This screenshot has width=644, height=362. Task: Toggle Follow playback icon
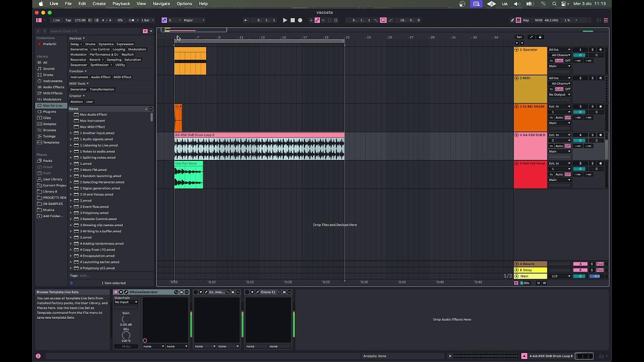tap(247, 20)
